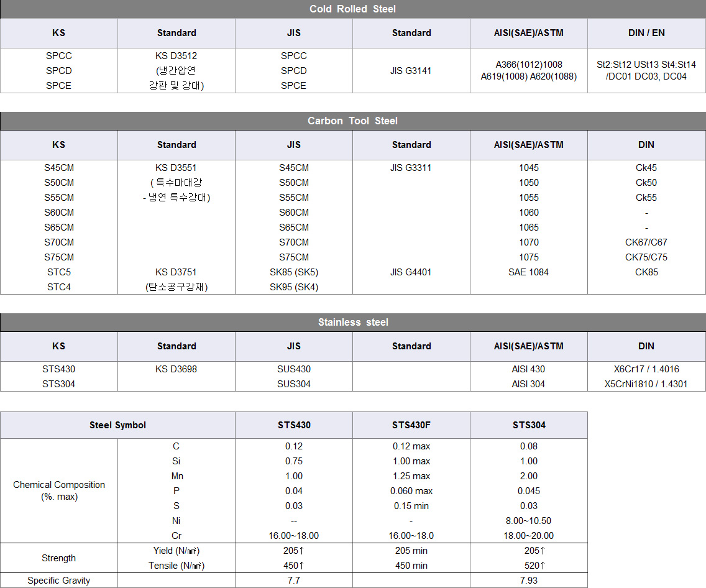Click the Stainless steel section title
Image resolution: width=706 pixels, height=588 pixels.
[x=352, y=323]
